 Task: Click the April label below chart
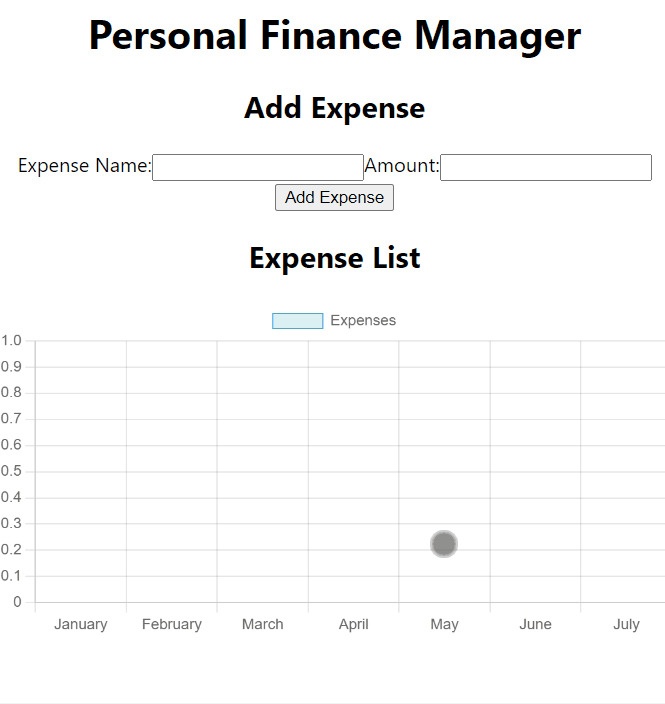point(353,624)
